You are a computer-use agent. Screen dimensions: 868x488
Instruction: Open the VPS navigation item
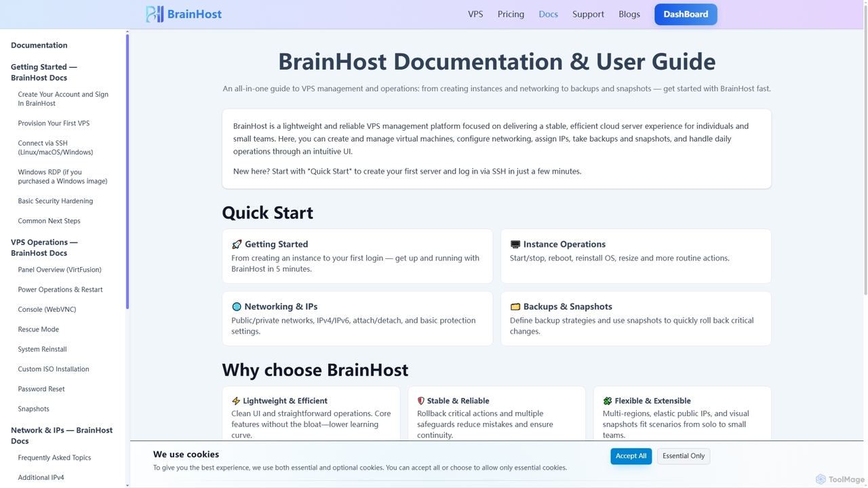[475, 14]
